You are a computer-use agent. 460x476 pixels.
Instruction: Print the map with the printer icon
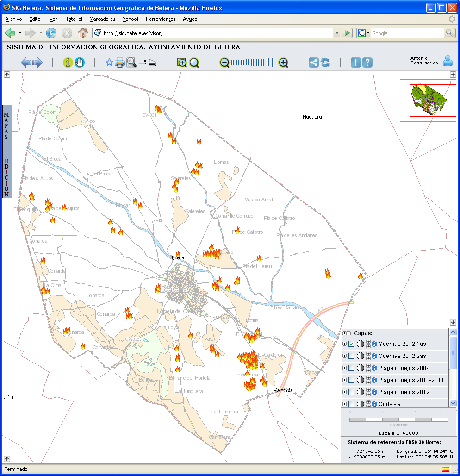[x=119, y=63]
